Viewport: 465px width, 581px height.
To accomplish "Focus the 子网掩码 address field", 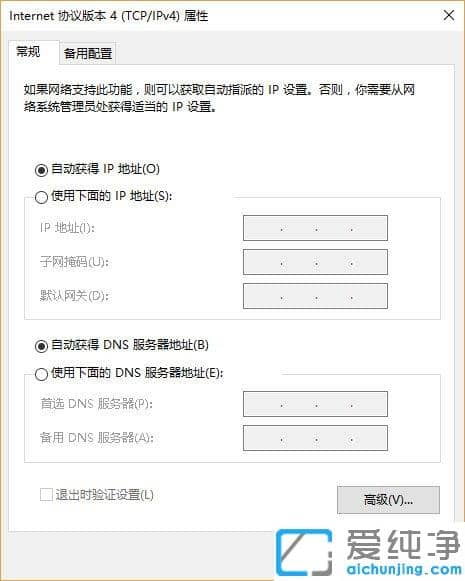I will click(315, 262).
